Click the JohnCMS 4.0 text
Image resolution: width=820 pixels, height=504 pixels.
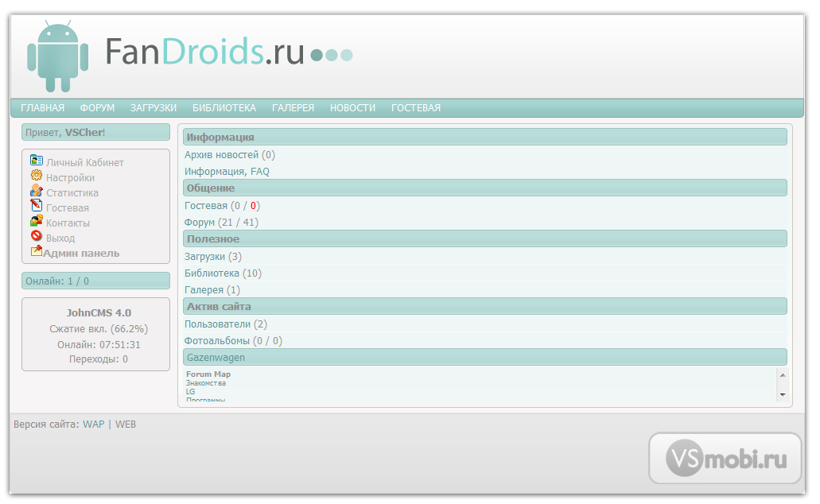coord(99,312)
